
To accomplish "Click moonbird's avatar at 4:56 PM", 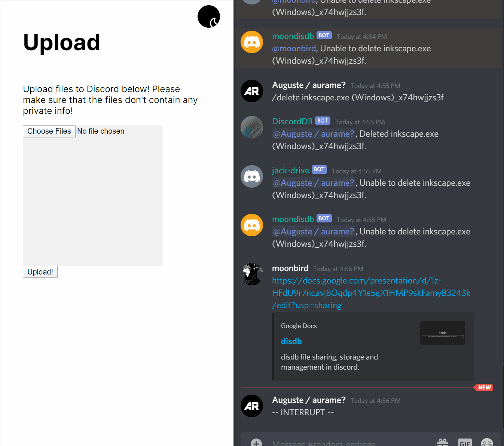I will pos(252,274).
